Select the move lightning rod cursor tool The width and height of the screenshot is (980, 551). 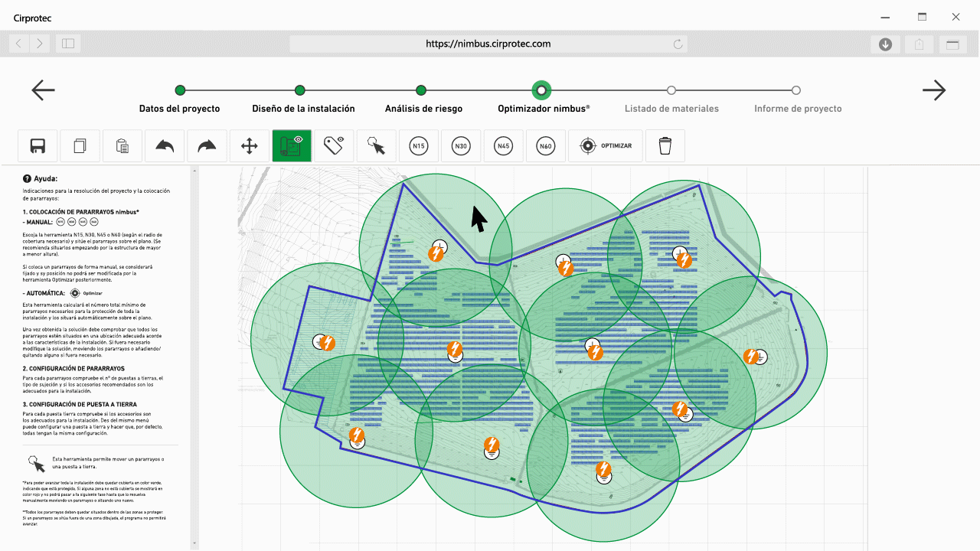click(x=376, y=145)
